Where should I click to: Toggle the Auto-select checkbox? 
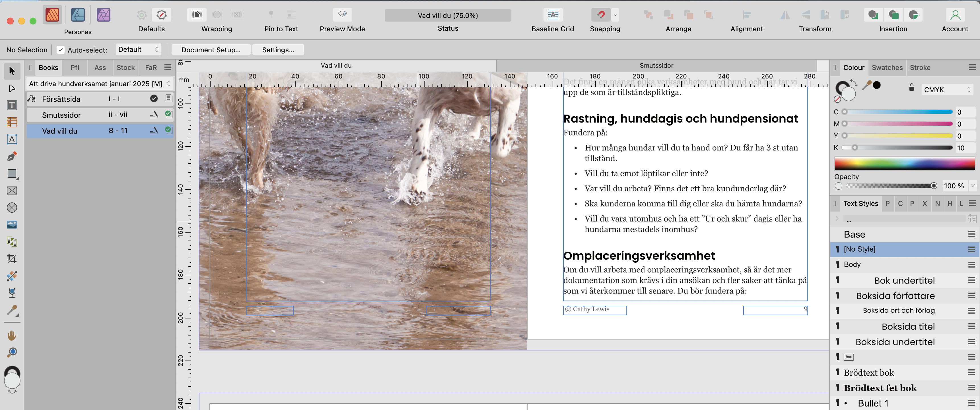tap(61, 50)
